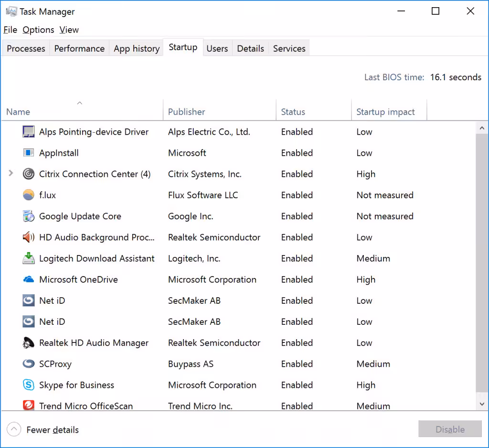Select the AppInstall name text
This screenshot has height=448, width=489.
coord(59,153)
